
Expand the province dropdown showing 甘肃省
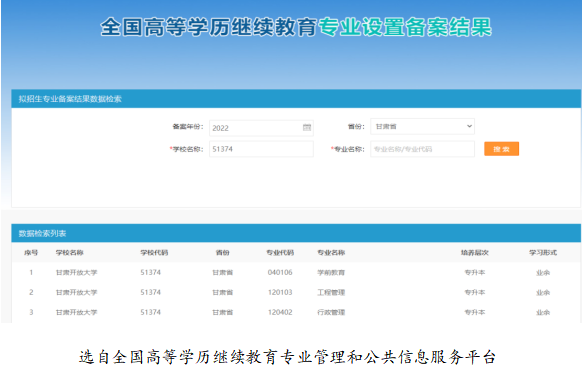pyautogui.click(x=422, y=127)
